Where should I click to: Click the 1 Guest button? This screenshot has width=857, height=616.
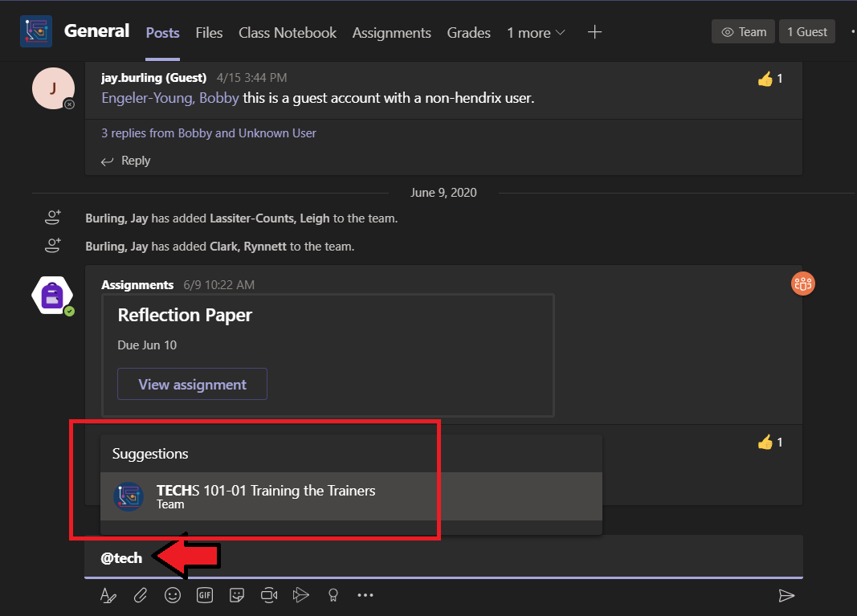[x=806, y=31]
